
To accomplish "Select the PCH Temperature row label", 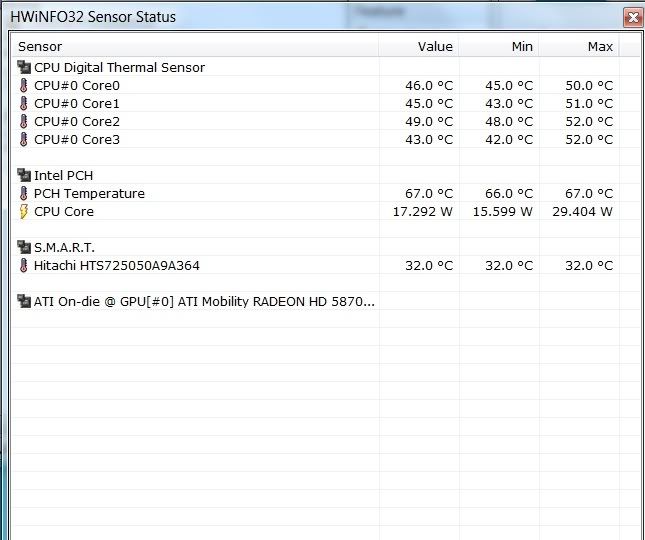I will tap(89, 194).
